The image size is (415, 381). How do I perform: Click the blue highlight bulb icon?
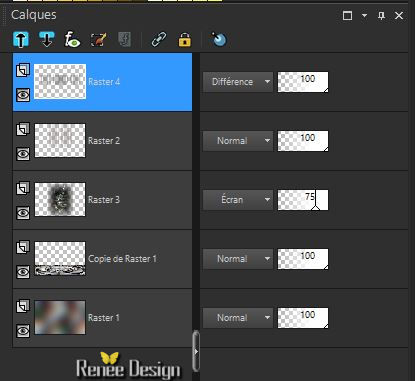click(x=219, y=39)
